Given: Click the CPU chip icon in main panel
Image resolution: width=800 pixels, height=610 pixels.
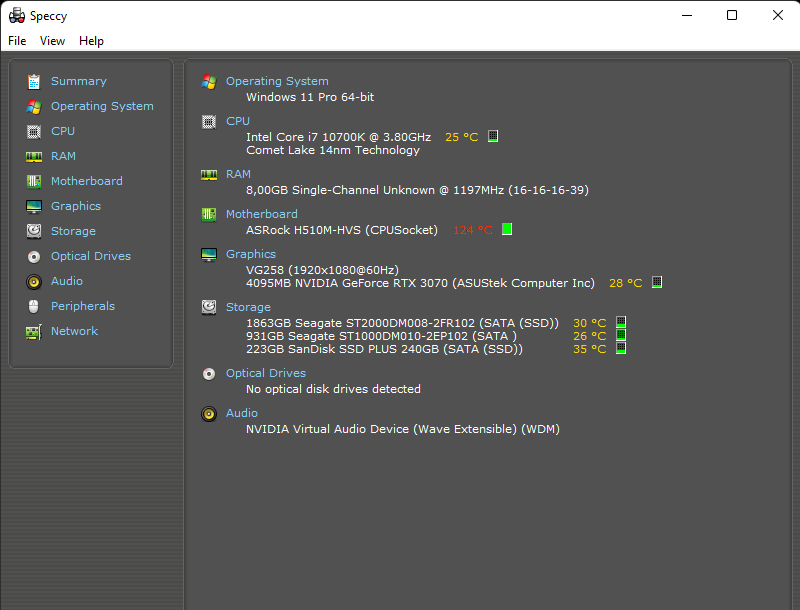Looking at the screenshot, I should (209, 122).
